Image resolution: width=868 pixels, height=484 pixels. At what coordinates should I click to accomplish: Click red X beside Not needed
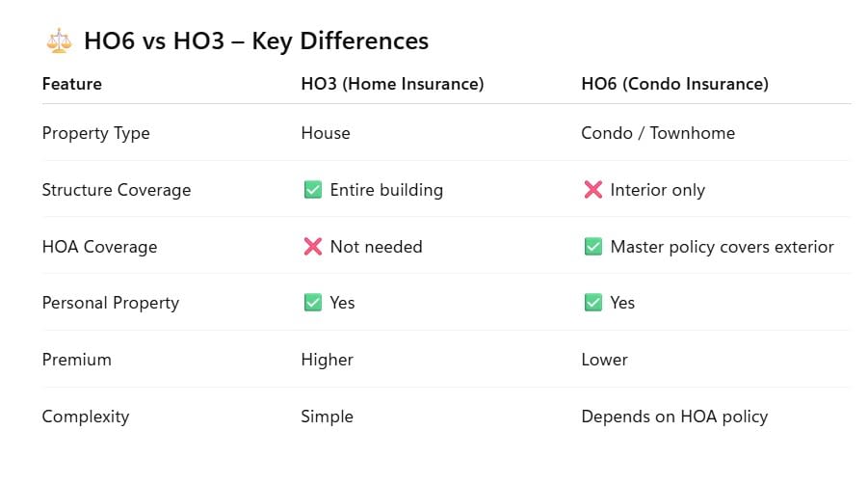[313, 247]
